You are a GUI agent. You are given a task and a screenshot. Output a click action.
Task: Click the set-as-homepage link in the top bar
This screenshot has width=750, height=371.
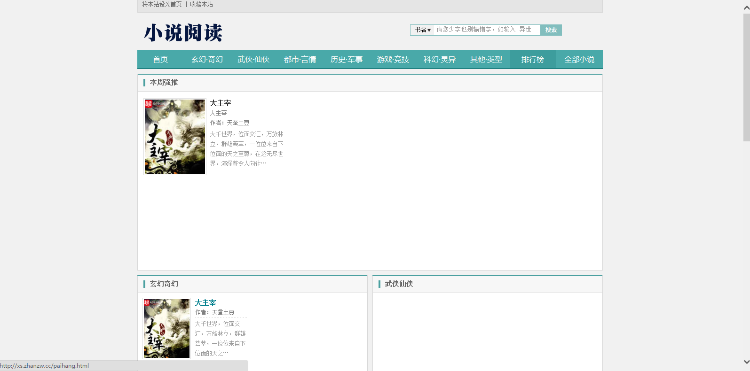pyautogui.click(x=162, y=4)
